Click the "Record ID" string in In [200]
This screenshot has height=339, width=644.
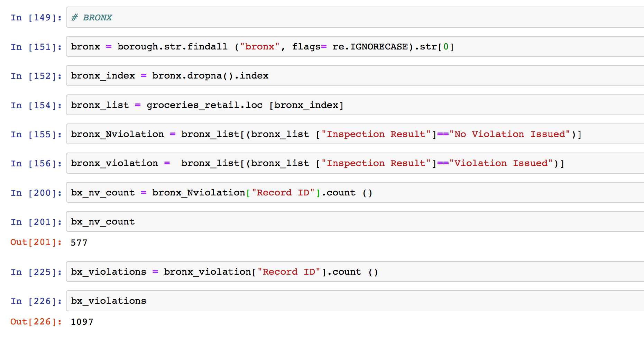(x=283, y=192)
